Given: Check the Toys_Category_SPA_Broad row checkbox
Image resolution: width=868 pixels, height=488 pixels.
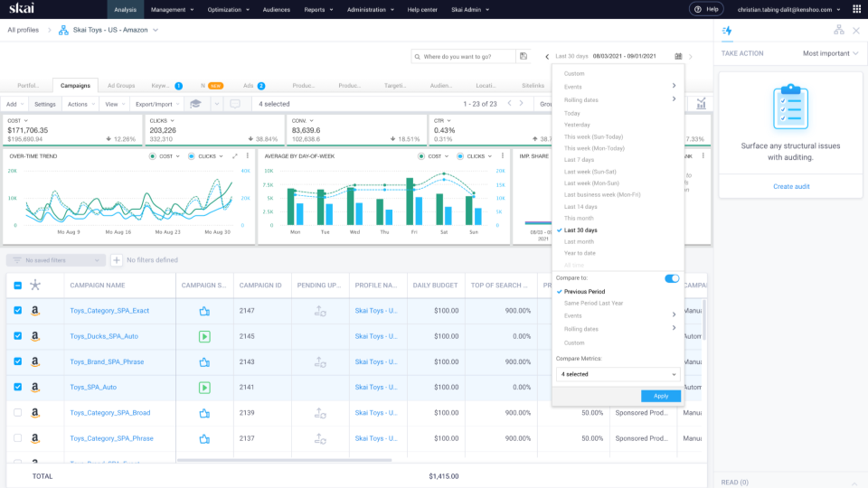Looking at the screenshot, I should 18,413.
